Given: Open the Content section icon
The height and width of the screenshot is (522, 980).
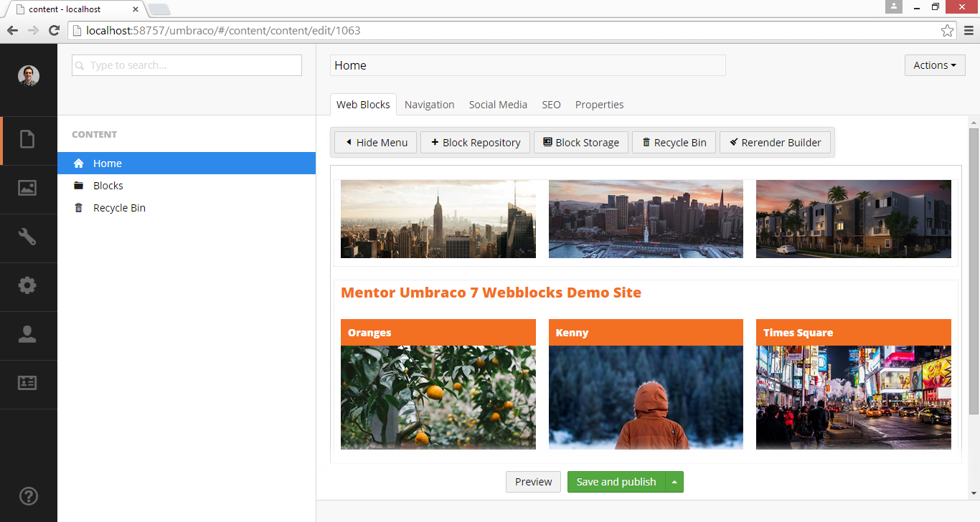Looking at the screenshot, I should pyautogui.click(x=27, y=139).
